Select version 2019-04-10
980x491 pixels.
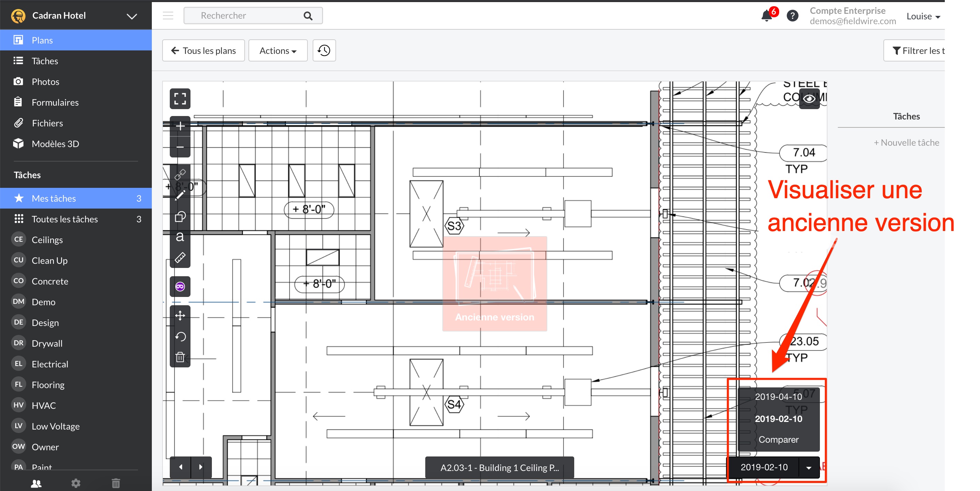coord(778,397)
